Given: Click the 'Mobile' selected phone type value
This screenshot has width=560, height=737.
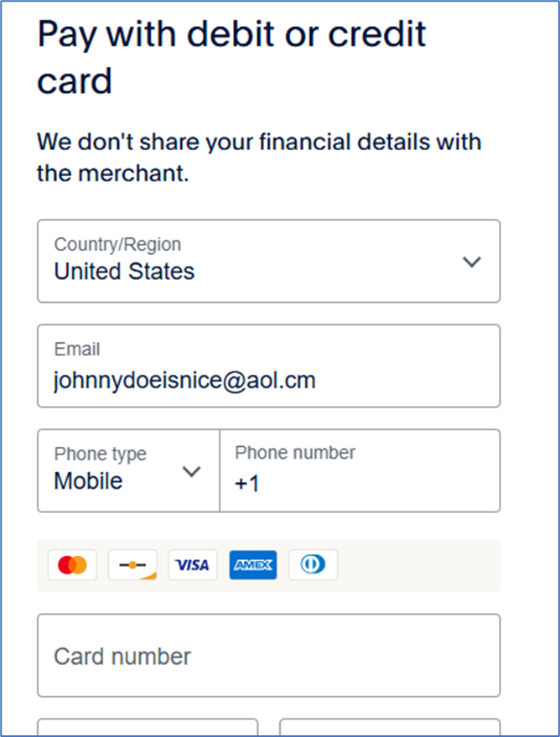Looking at the screenshot, I should point(88,481).
